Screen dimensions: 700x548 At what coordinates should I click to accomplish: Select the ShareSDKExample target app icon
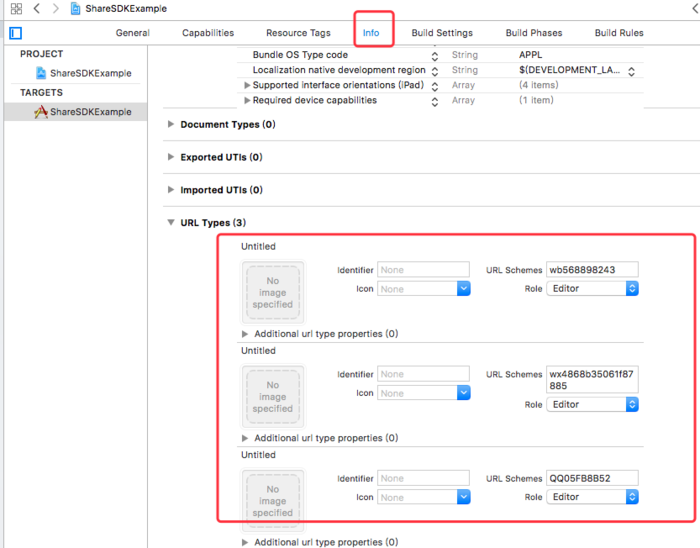(41, 112)
